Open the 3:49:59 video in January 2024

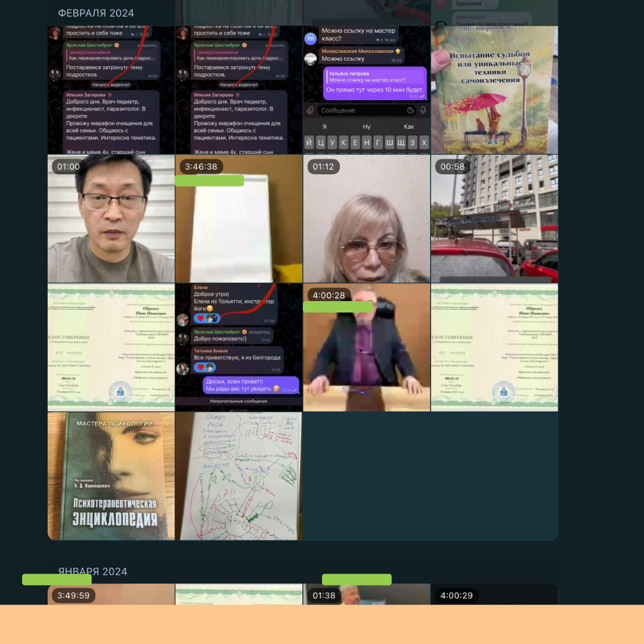(x=111, y=594)
